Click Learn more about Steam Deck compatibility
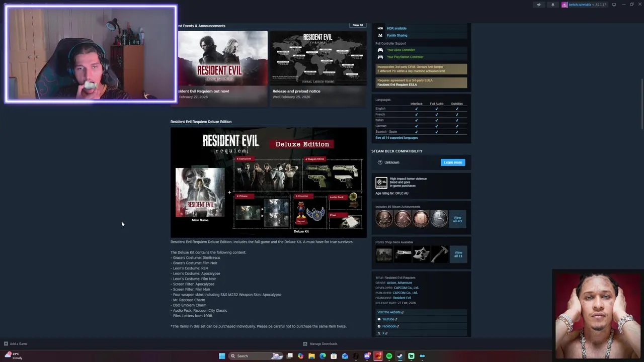 453,162
